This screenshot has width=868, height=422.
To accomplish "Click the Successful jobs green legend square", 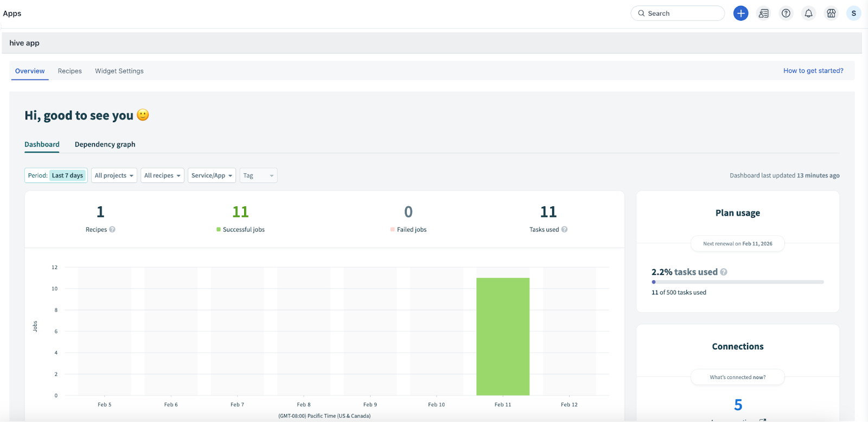I will coord(219,229).
